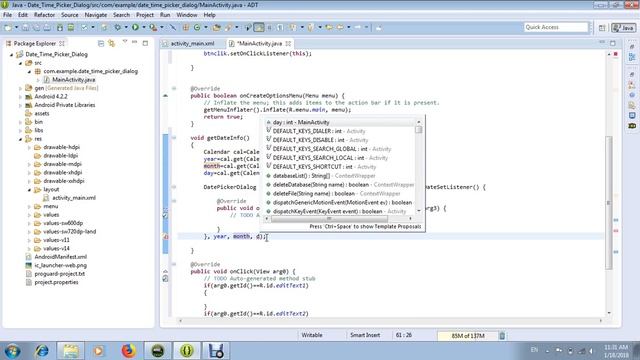The height and width of the screenshot is (360, 640).
Task: Click the Save All toolbar icon
Action: 36,27
